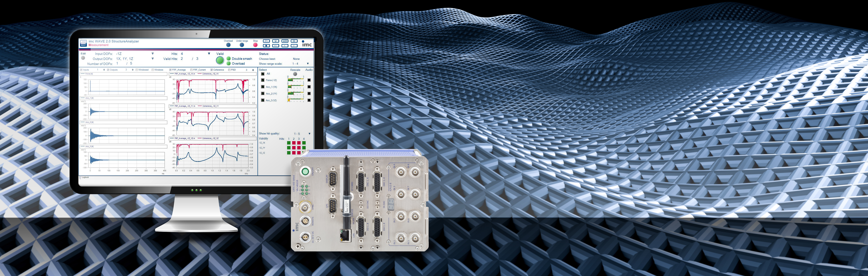Click the next > toolbar icon
Screen dimensions: 868x276
[x=294, y=46]
